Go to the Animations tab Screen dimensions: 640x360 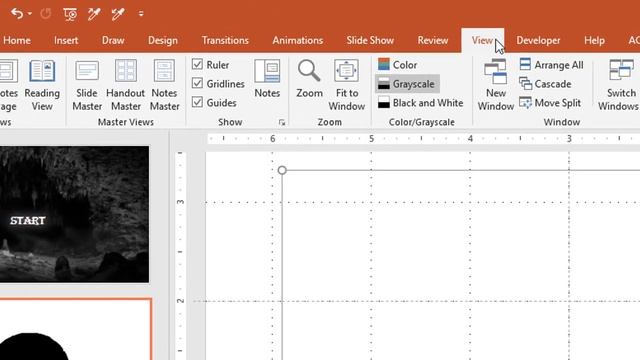pyautogui.click(x=298, y=40)
